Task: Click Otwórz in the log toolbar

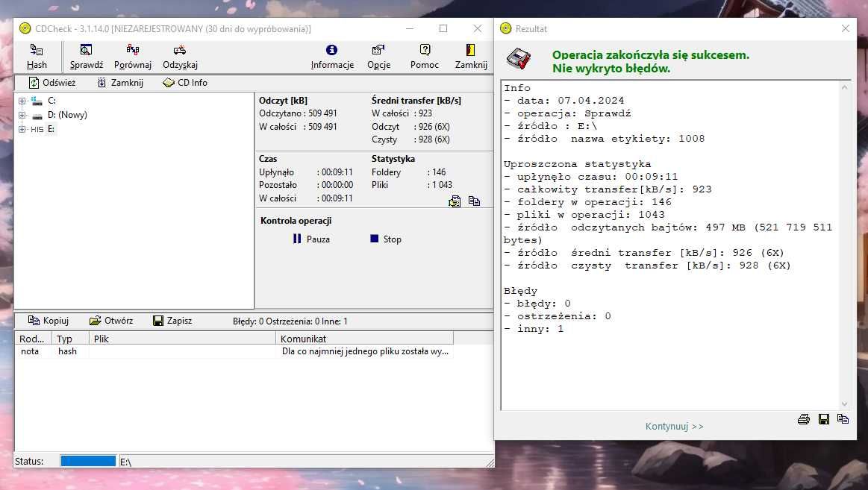Action: tap(111, 321)
